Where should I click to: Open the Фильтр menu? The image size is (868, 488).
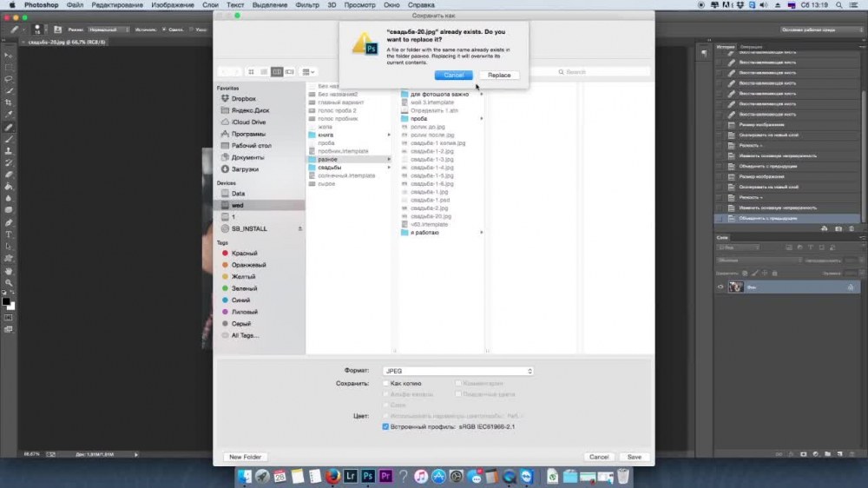click(307, 5)
